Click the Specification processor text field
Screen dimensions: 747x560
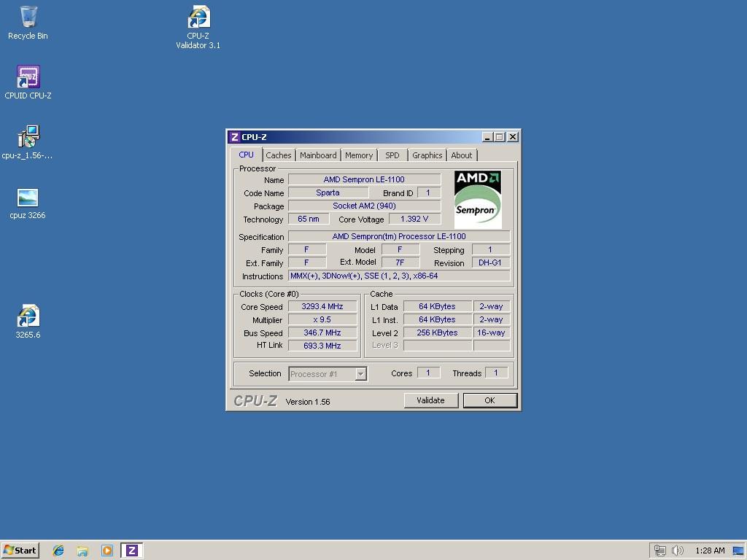(x=399, y=236)
